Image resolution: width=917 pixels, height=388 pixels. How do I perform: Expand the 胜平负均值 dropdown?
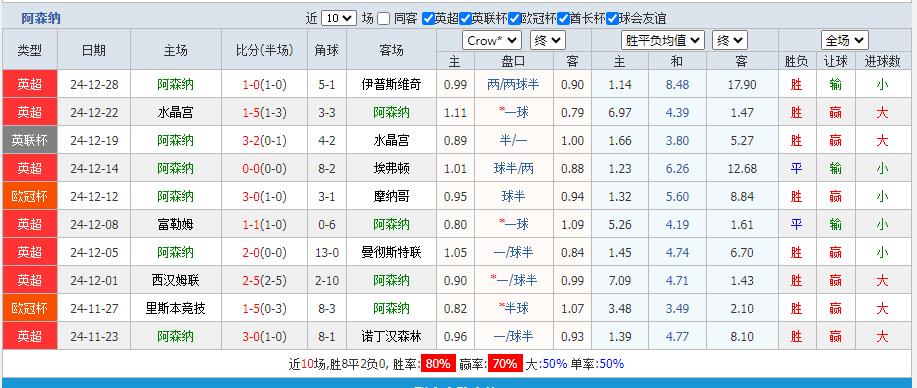(x=663, y=40)
